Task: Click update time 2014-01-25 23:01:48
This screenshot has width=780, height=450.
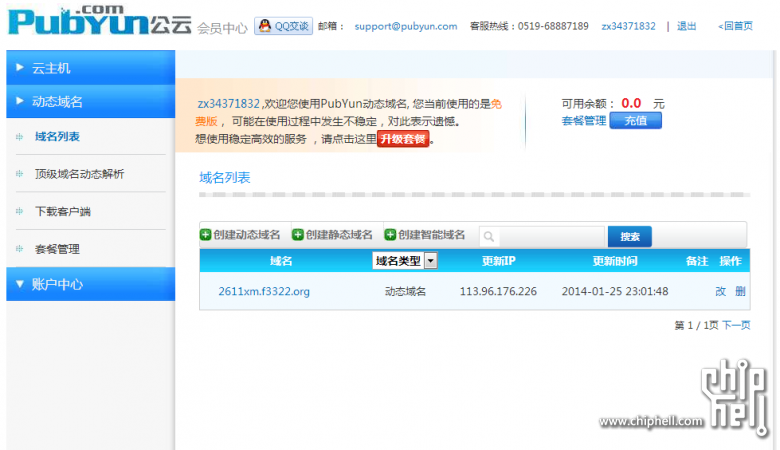Action: tap(615, 291)
